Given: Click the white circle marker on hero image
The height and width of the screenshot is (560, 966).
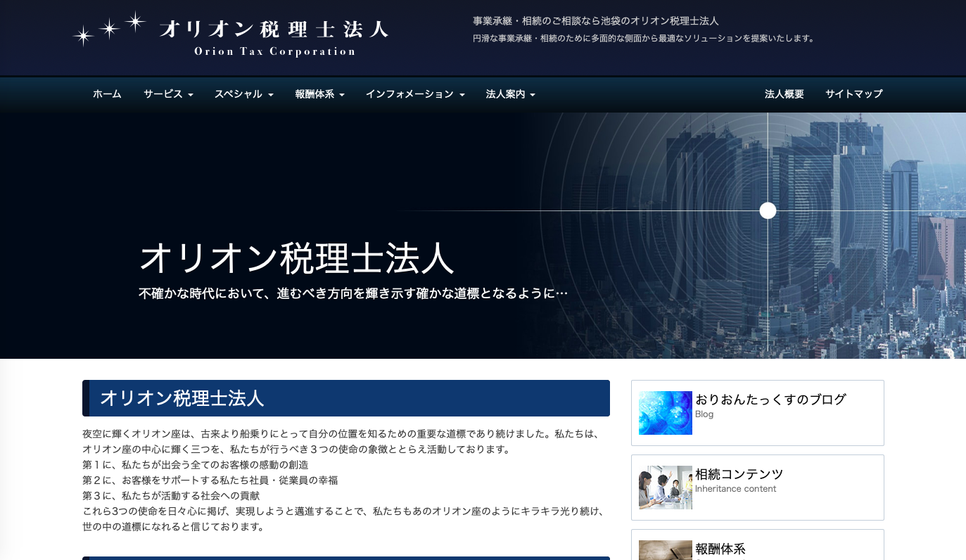Looking at the screenshot, I should point(768,210).
